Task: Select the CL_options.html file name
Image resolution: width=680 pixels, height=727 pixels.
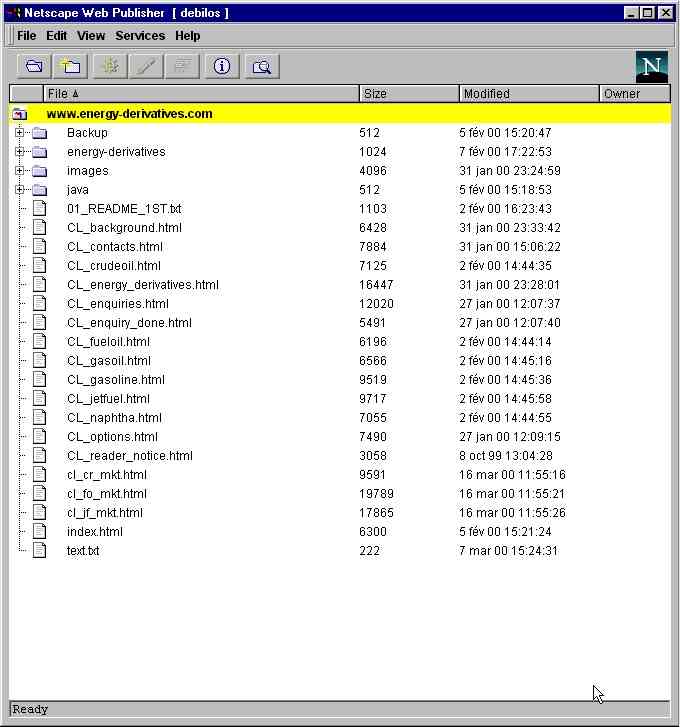Action: [112, 437]
